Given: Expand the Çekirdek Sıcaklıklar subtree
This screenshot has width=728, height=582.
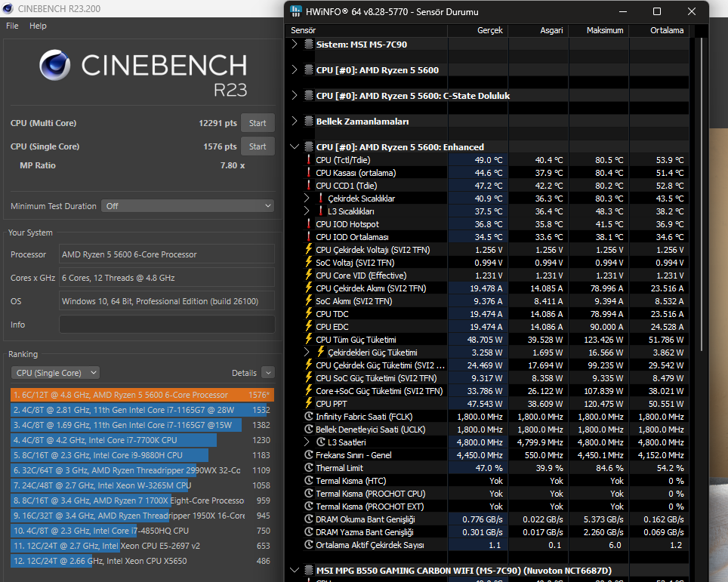Looking at the screenshot, I should (307, 198).
